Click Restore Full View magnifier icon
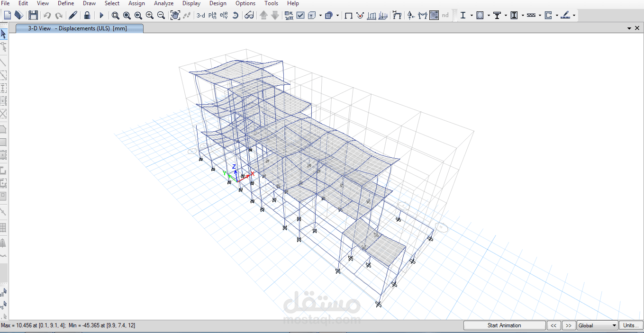644x333 pixels. click(127, 15)
